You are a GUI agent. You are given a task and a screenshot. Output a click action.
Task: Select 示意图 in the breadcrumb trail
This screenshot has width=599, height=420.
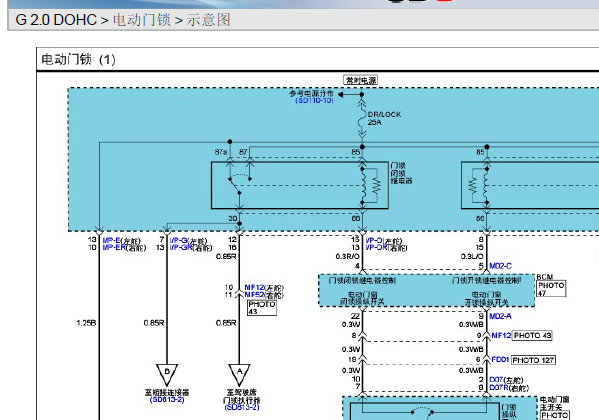click(x=209, y=20)
